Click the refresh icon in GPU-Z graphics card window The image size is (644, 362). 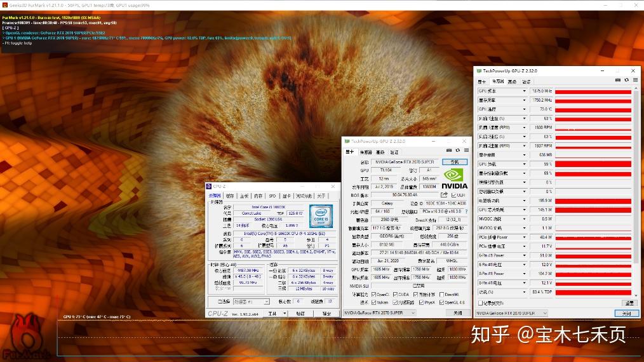coord(457,151)
